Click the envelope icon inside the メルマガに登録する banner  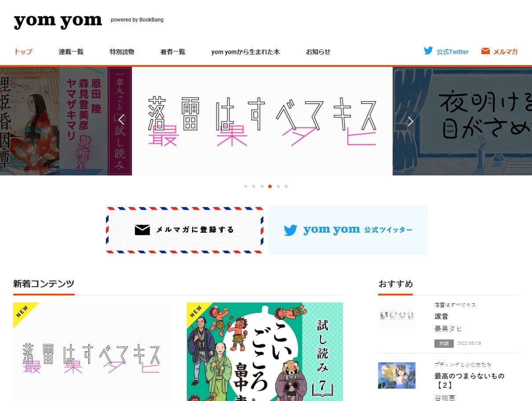coord(141,229)
